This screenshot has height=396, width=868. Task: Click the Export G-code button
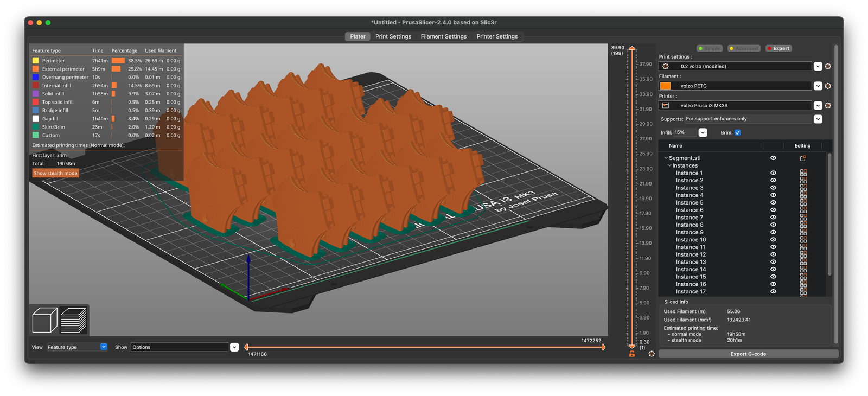(x=748, y=354)
